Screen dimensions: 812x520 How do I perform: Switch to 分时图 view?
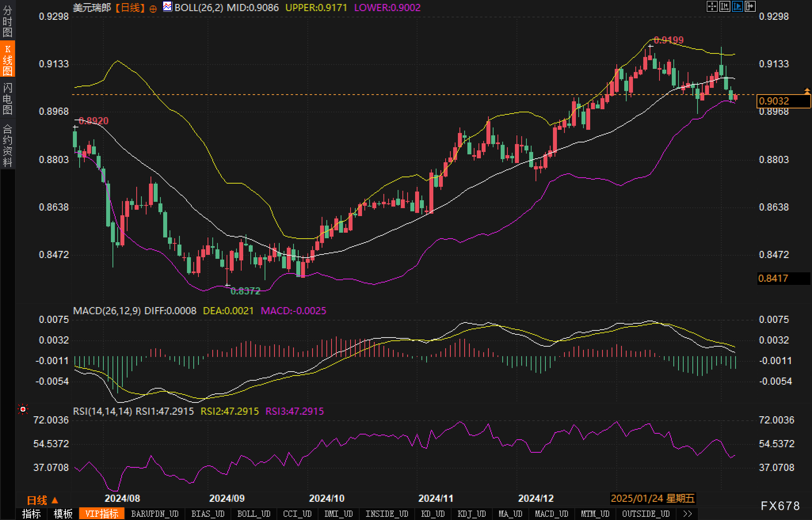coord(8,21)
